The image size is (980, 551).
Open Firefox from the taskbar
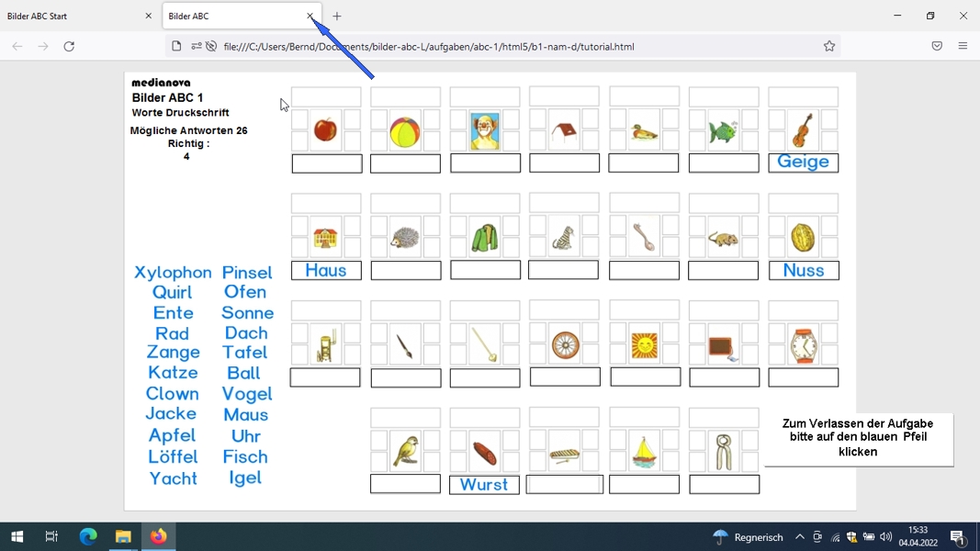[x=158, y=536]
